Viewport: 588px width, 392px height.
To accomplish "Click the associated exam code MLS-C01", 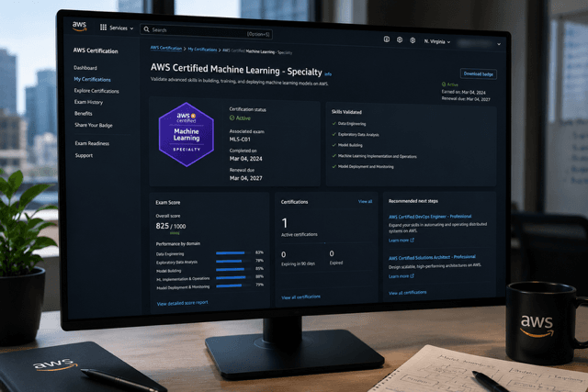I will 240,139.
